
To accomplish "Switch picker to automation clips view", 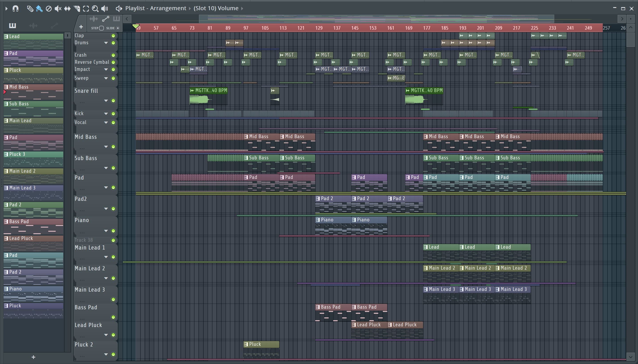I will [x=54, y=25].
